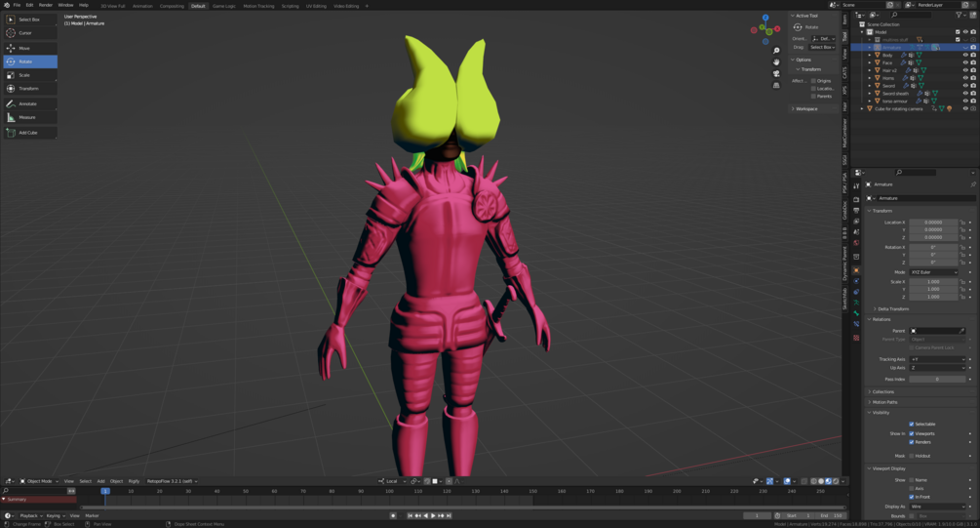Toggle render camera icon for Horns
Image resolution: width=980 pixels, height=528 pixels.
pyautogui.click(x=973, y=78)
